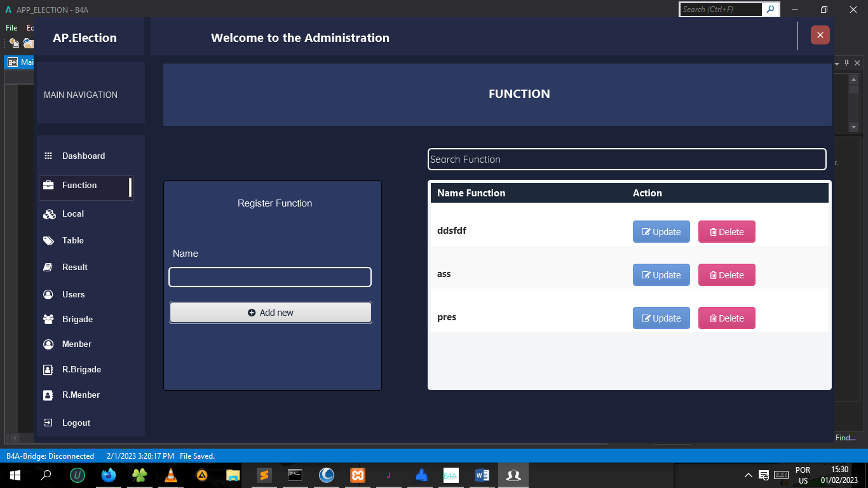Open XAMPP from the taskbar
The image size is (868, 488).
coord(357,475)
